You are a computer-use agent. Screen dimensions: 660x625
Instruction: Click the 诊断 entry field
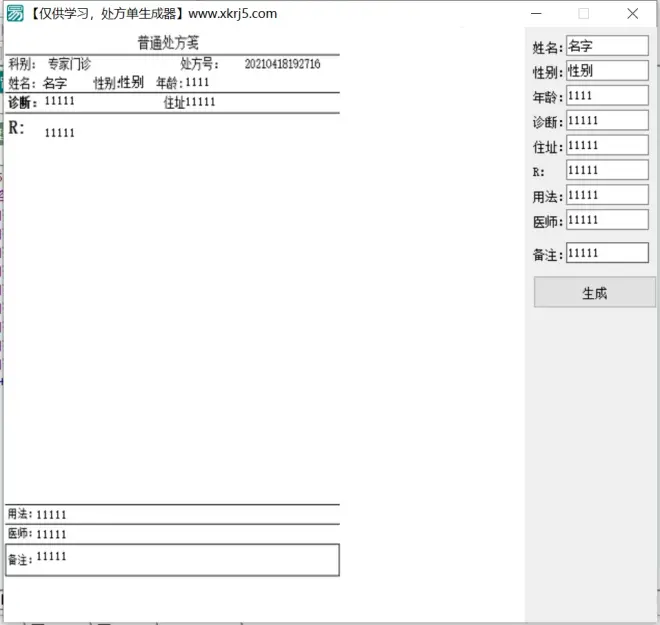pyautogui.click(x=607, y=121)
